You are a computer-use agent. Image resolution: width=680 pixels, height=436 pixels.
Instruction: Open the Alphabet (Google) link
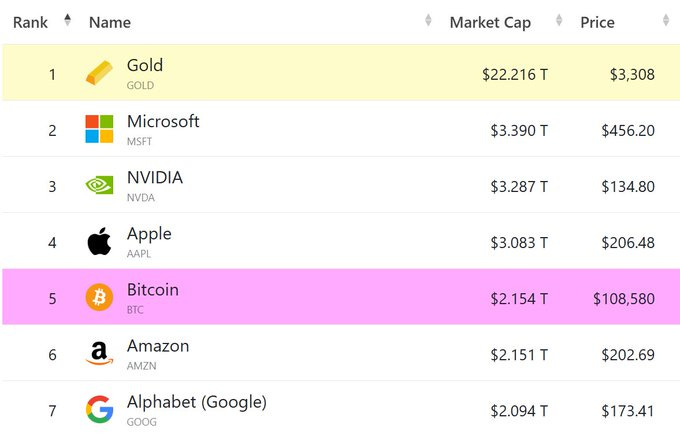[x=196, y=402]
